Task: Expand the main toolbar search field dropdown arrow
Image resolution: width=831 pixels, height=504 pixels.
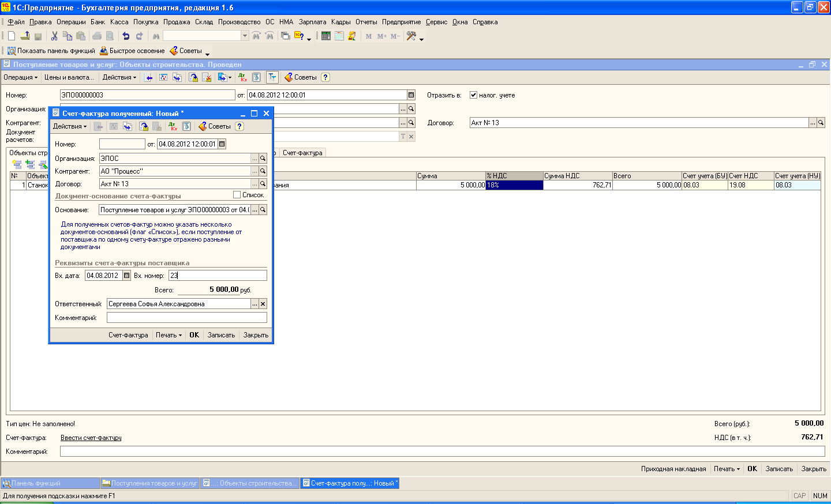Action: pos(245,36)
